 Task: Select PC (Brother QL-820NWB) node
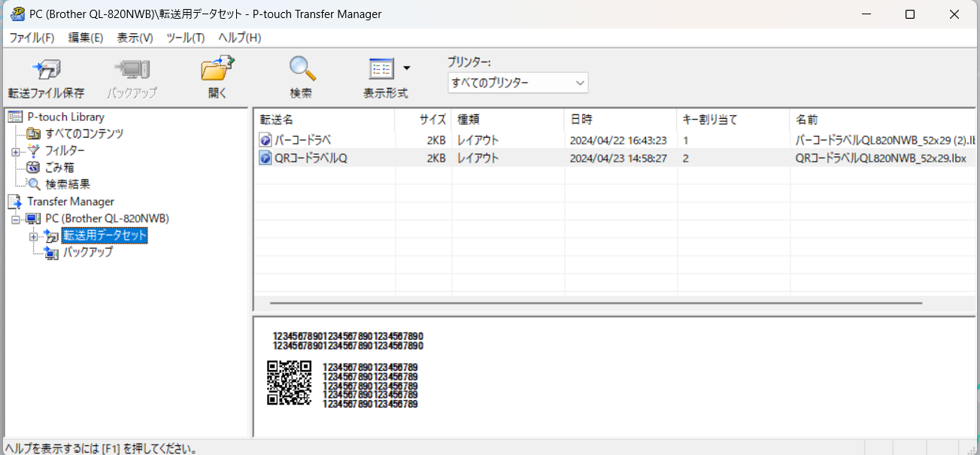click(107, 218)
